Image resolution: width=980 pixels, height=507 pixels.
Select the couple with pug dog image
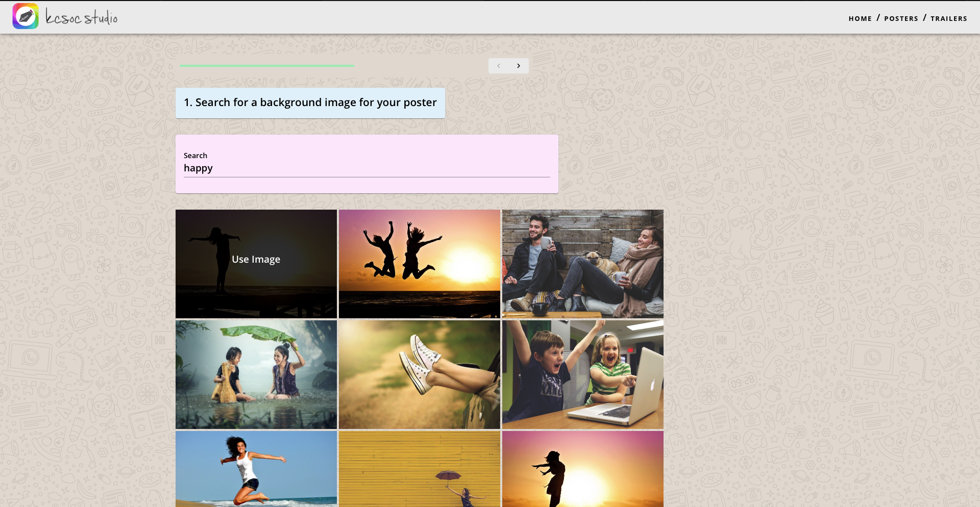tap(583, 264)
